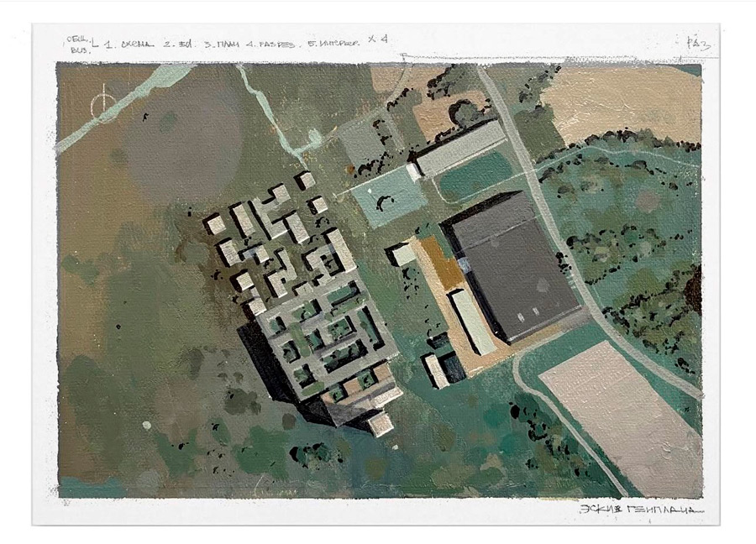The image size is (756, 544).
Task: Click the light teal rectangular court
Action: click(387, 197)
